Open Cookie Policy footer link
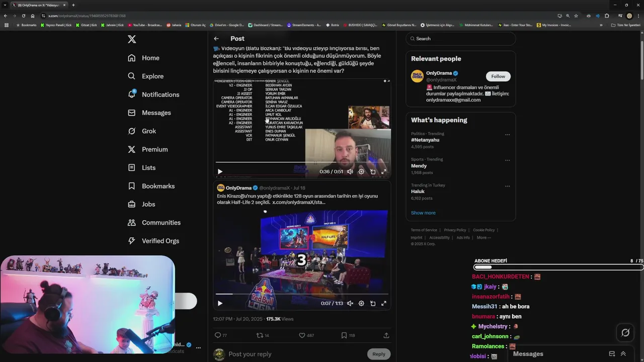 484,230
